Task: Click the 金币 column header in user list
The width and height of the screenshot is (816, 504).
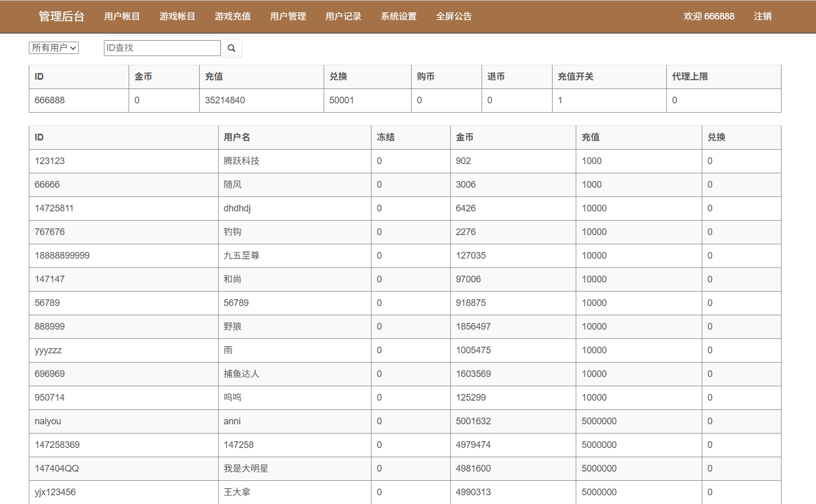Action: tap(465, 137)
